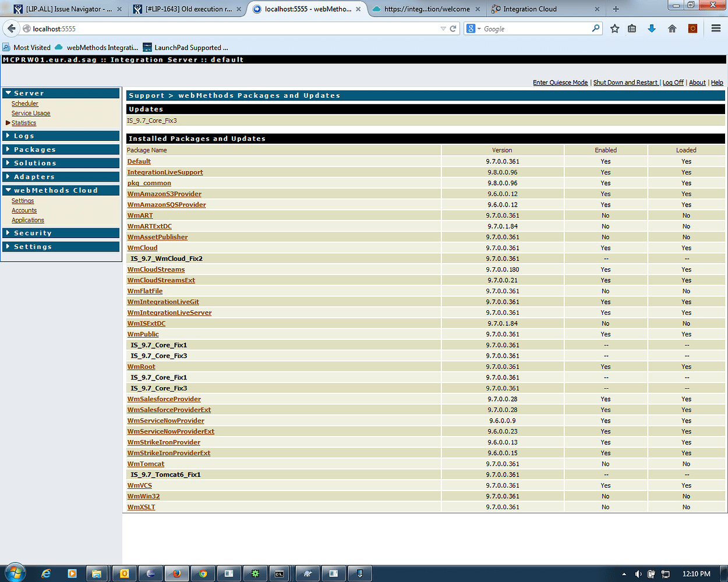Image resolution: width=728 pixels, height=582 pixels.
Task: Open Applications under webMethods Cloud
Action: click(28, 220)
